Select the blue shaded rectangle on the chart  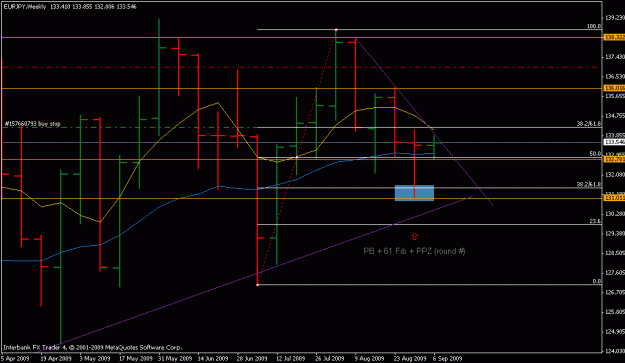pyautogui.click(x=414, y=193)
